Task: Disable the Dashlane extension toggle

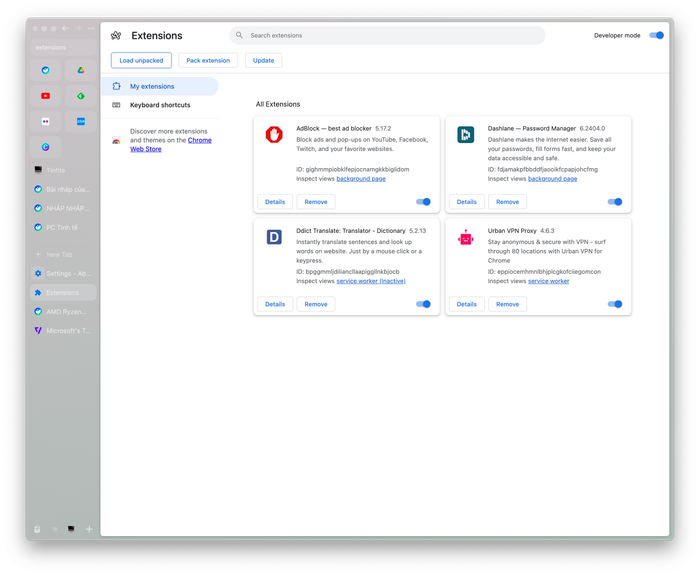Action: (x=615, y=202)
